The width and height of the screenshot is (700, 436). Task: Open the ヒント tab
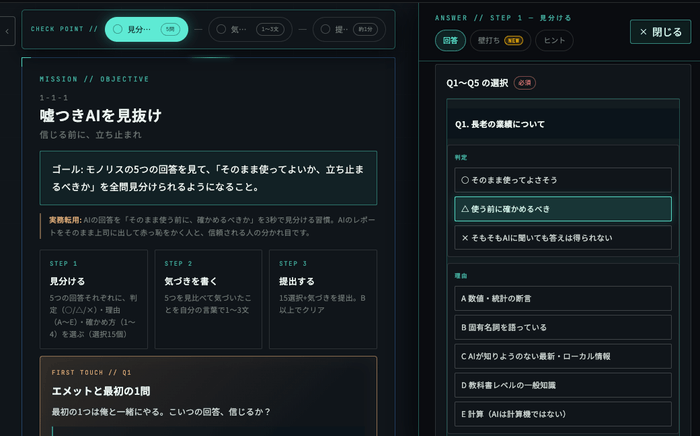pos(554,41)
